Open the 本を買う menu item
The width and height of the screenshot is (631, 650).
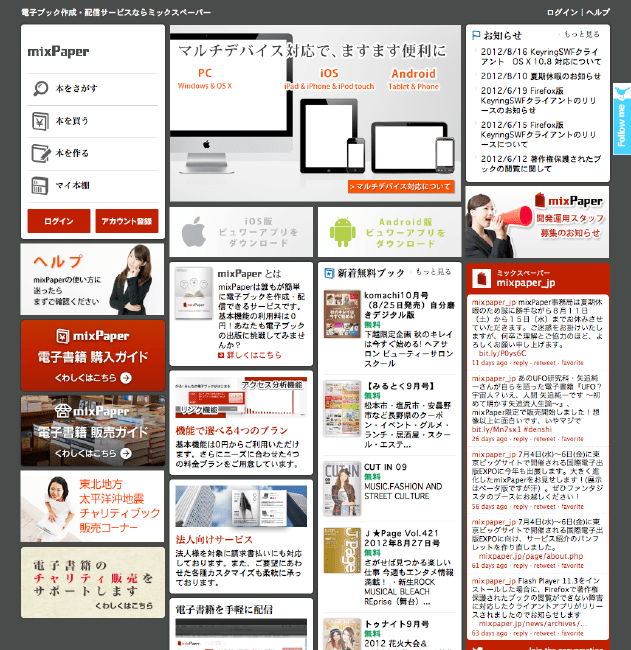tap(93, 121)
